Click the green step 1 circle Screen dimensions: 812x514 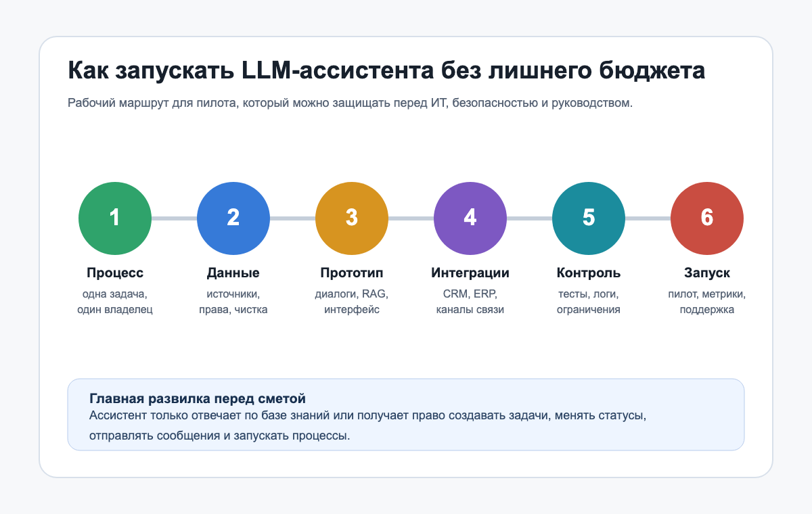pyautogui.click(x=115, y=218)
